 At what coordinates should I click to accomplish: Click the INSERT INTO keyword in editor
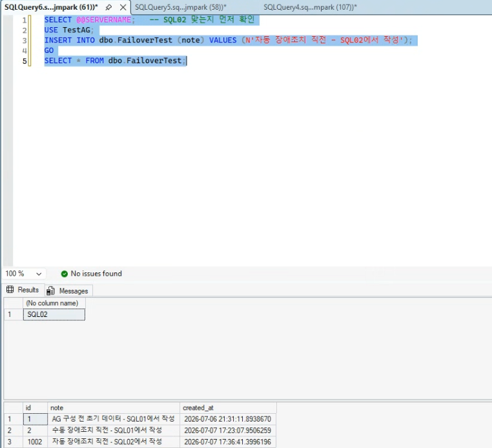click(x=69, y=40)
